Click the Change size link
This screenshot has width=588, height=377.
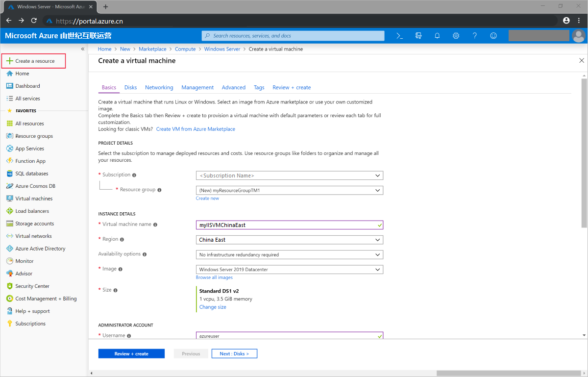pyautogui.click(x=213, y=307)
